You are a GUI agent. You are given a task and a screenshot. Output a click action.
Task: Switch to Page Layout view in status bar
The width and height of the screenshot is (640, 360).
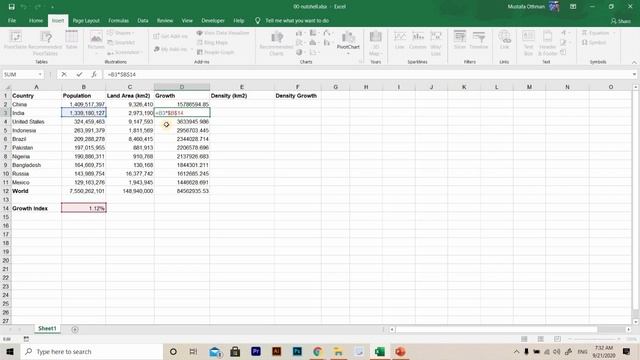540,339
